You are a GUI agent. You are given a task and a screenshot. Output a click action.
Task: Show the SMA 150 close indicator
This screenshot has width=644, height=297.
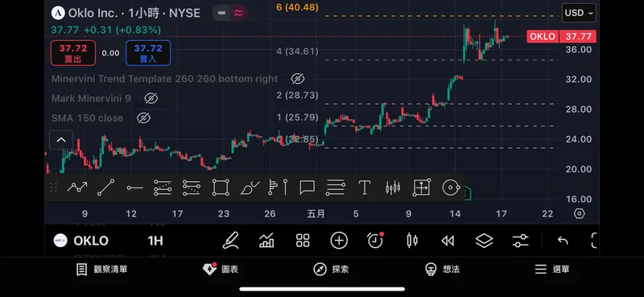(x=143, y=118)
